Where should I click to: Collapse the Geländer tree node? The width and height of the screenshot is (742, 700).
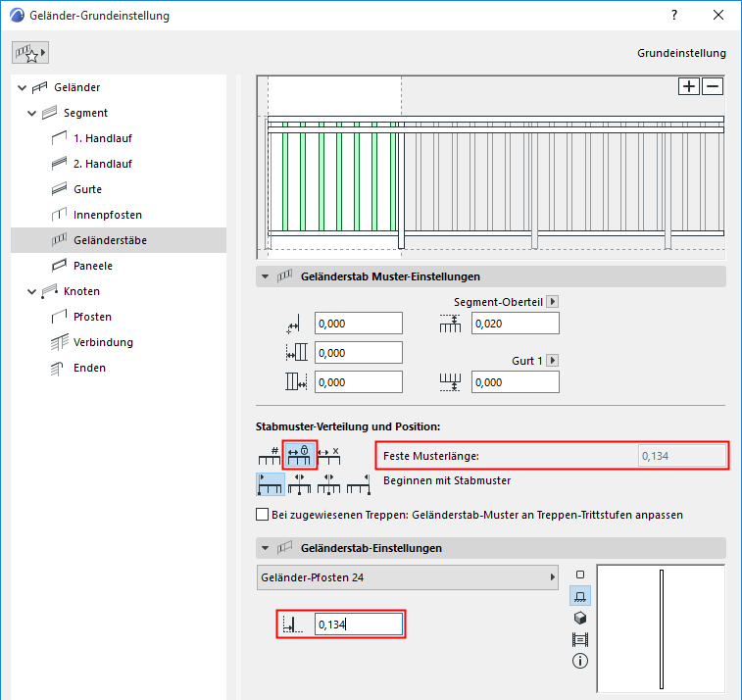click(x=22, y=87)
